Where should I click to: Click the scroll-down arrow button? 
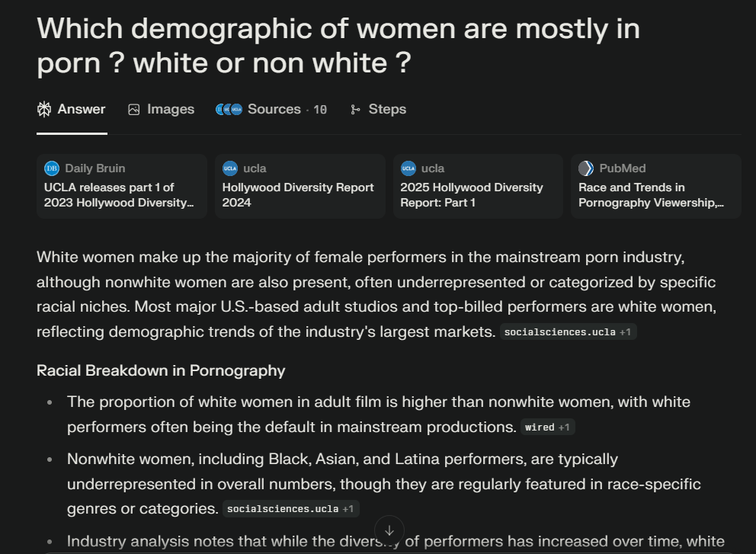point(389,530)
